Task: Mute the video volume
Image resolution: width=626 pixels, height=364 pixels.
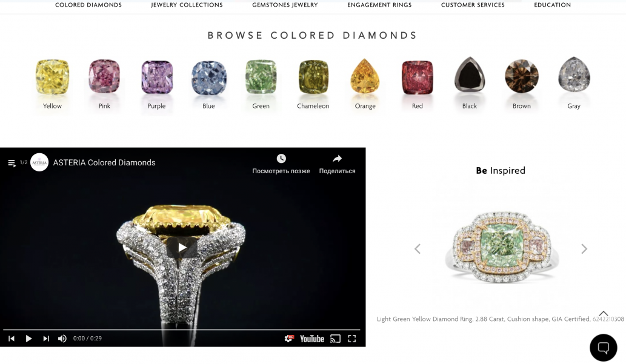Action: click(x=62, y=339)
